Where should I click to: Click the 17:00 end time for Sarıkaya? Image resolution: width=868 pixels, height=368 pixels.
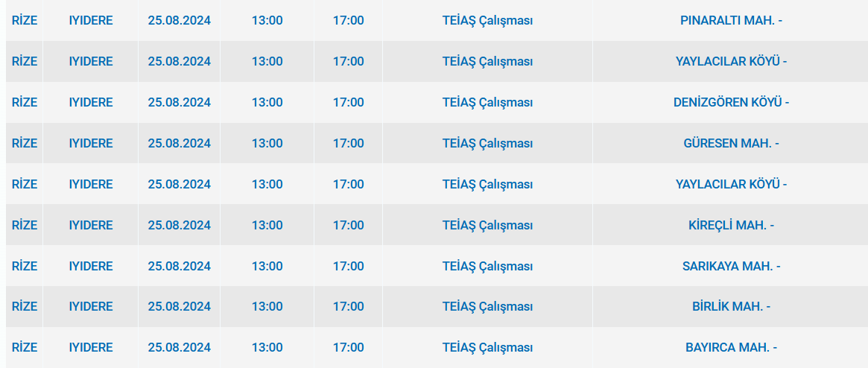[x=349, y=266]
